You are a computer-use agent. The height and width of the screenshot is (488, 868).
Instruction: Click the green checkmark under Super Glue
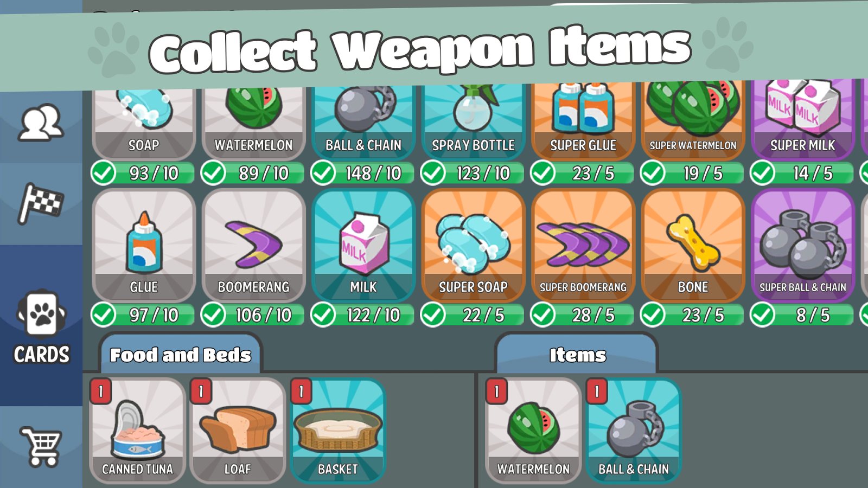pyautogui.click(x=542, y=174)
